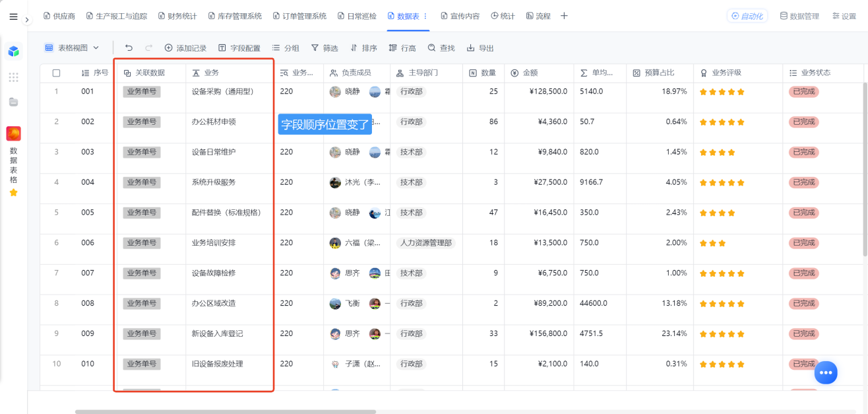
Task: Open the folder icon in sidebar
Action: pos(14,102)
